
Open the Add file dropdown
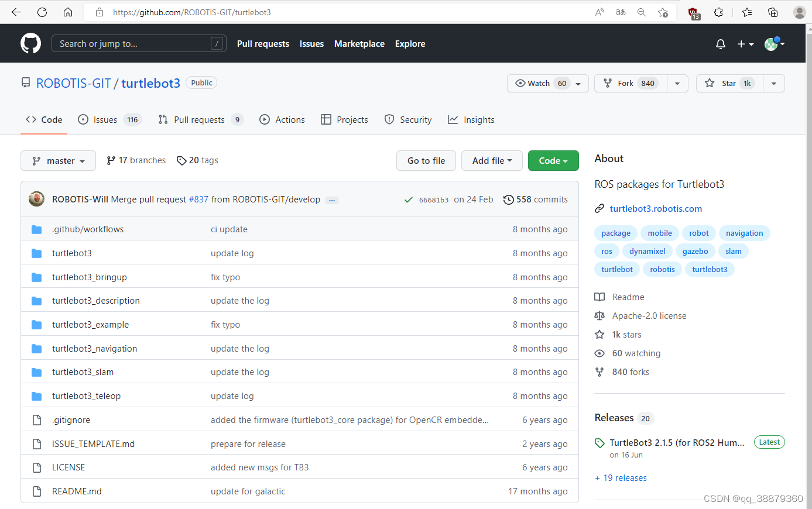pos(492,161)
